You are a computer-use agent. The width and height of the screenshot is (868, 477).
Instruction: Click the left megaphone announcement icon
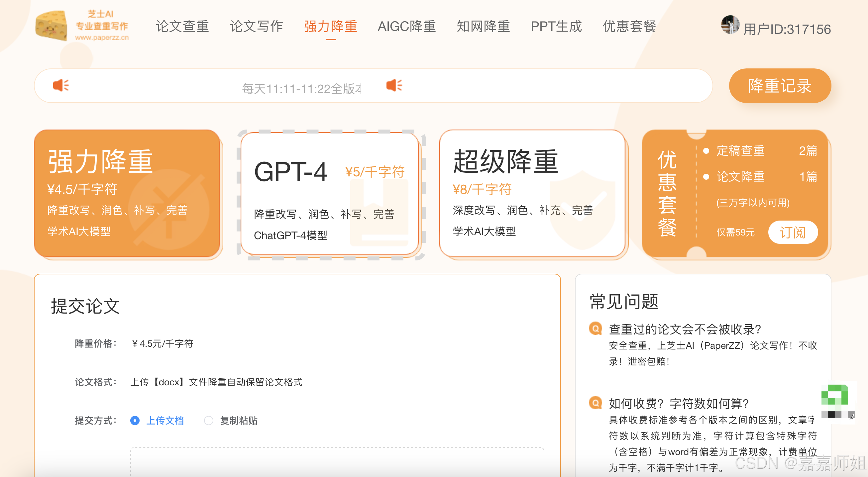tap(61, 85)
